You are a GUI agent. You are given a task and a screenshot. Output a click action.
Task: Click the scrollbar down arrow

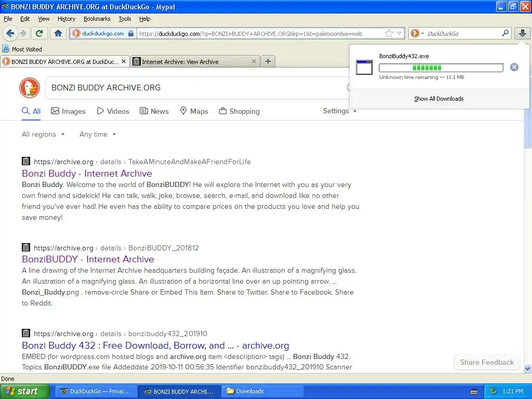pyautogui.click(x=527, y=368)
